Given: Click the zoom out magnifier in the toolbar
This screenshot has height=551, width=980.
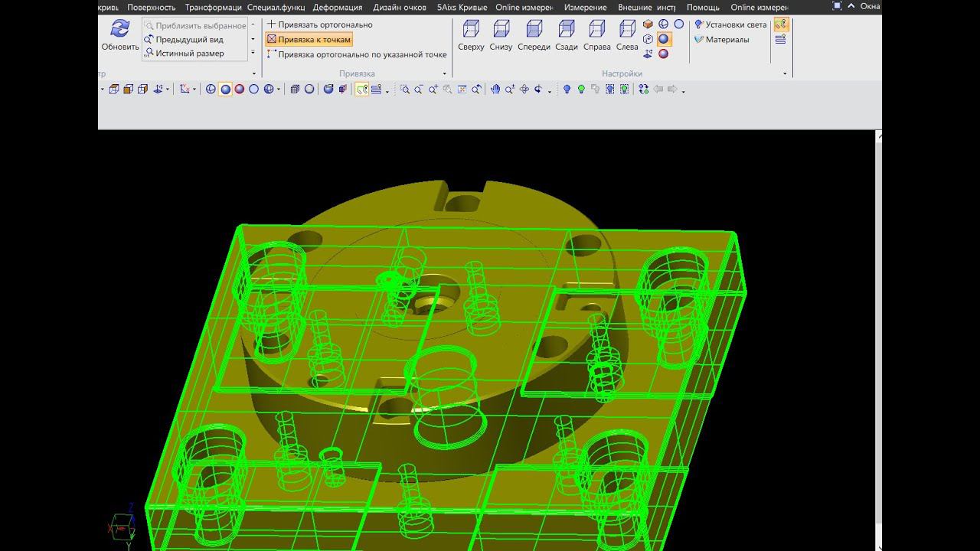Looking at the screenshot, I should [419, 90].
